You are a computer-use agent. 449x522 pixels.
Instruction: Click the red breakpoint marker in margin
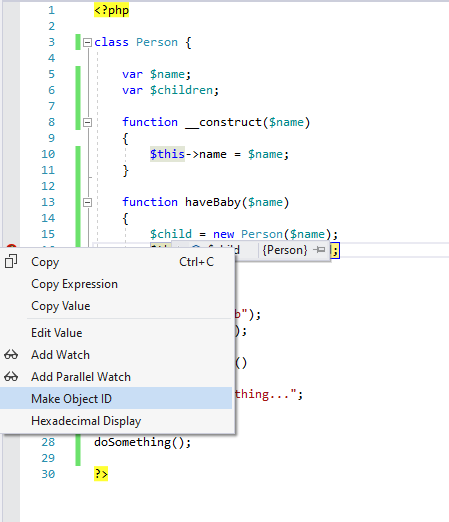coord(11,246)
